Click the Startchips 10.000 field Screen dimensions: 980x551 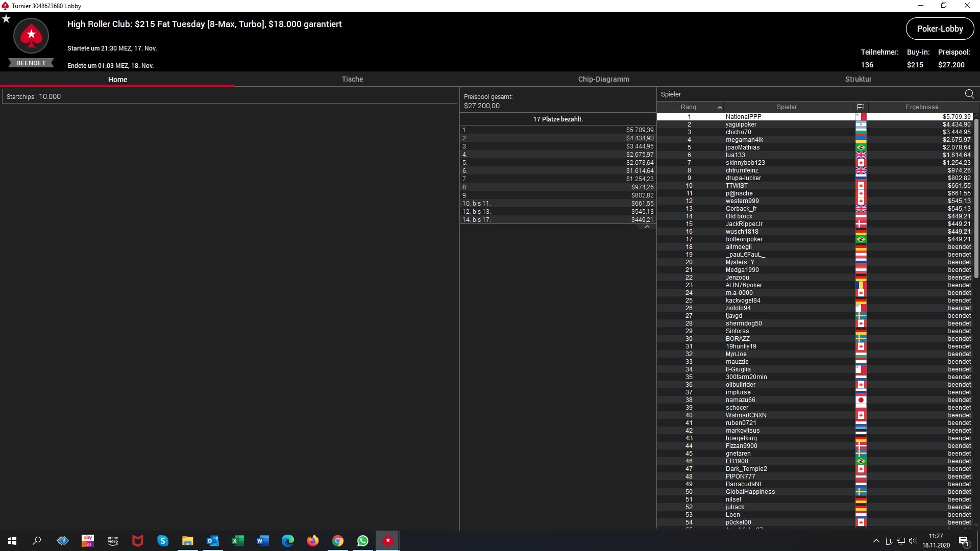[x=230, y=96]
